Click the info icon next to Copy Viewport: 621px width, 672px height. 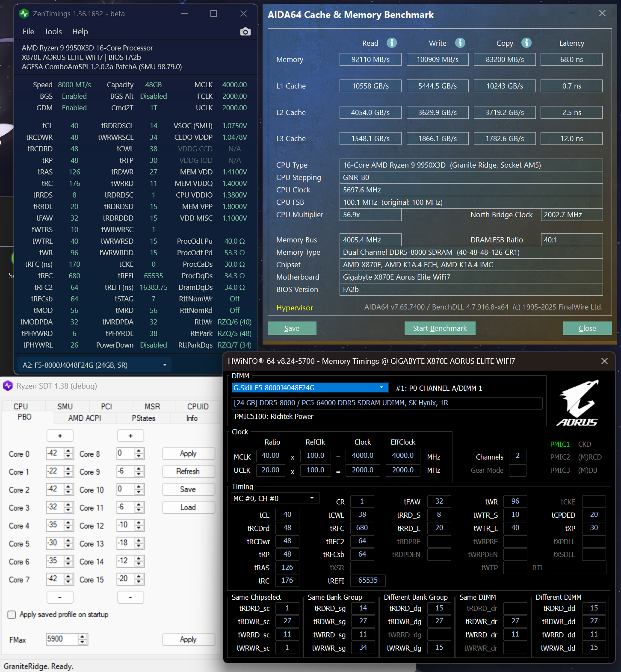[526, 43]
